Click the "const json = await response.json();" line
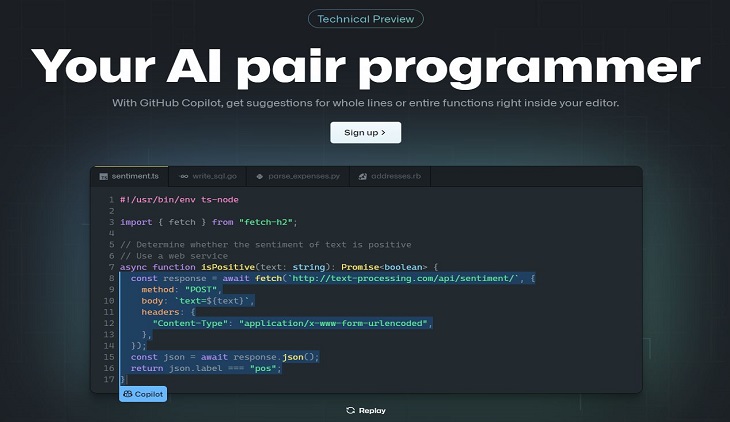 225,357
